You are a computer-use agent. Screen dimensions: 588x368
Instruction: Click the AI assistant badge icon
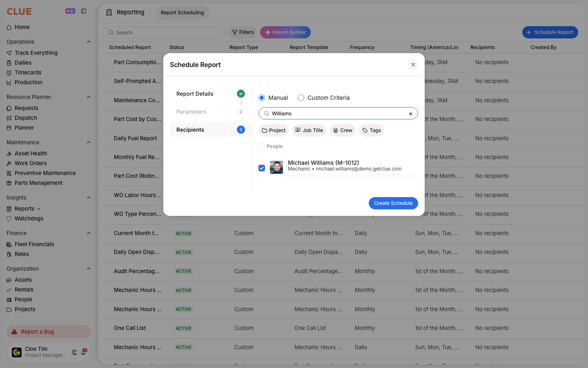coord(70,11)
